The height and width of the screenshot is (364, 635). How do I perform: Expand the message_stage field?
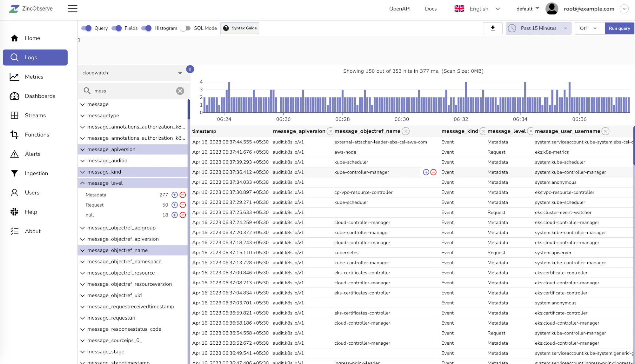click(x=83, y=351)
